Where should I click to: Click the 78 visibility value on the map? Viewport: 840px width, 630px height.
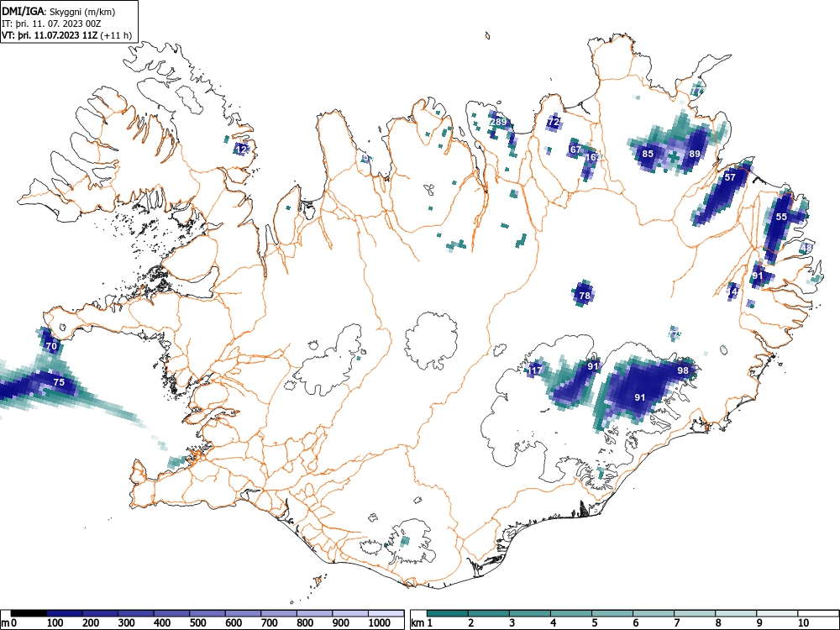coord(585,296)
